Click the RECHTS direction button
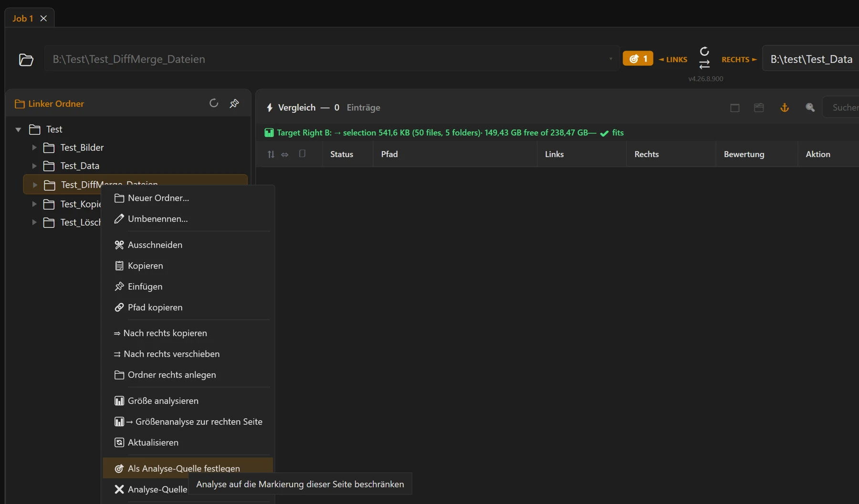859x504 pixels. [x=739, y=59]
